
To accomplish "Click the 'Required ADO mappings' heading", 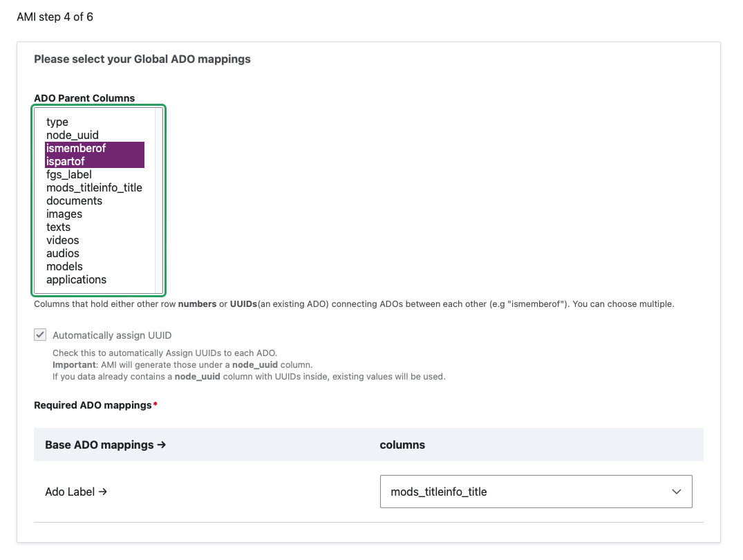I will click(93, 405).
